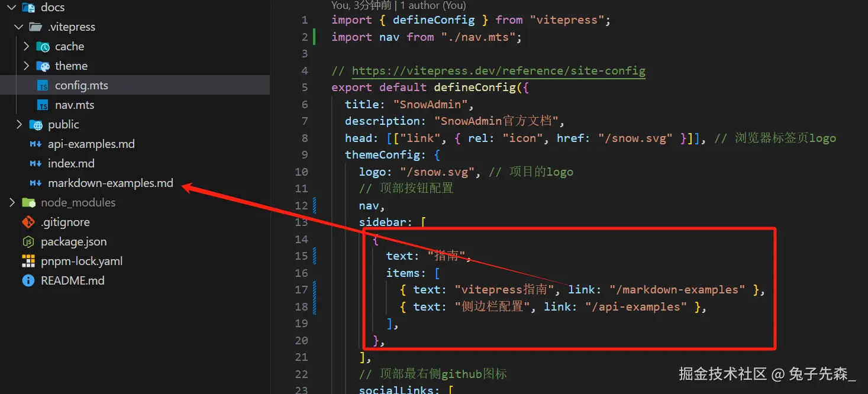Image resolution: width=868 pixels, height=394 pixels.
Task: Expand the node_modules folder chevron
Action: coord(12,202)
